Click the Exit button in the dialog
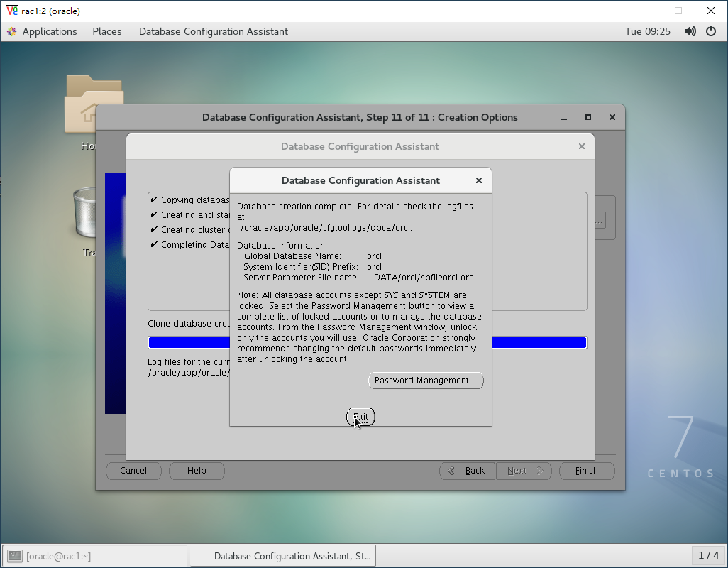The width and height of the screenshot is (728, 568). (x=360, y=417)
